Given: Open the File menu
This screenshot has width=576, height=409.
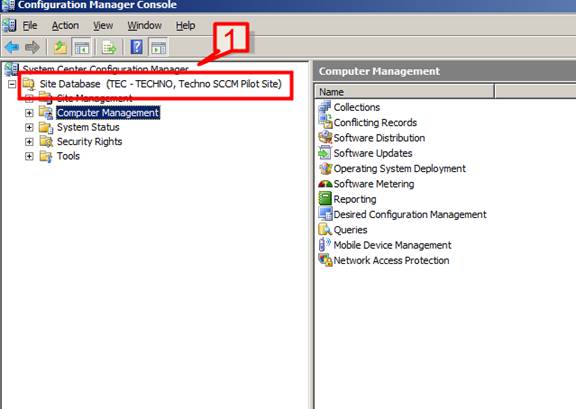Looking at the screenshot, I should [x=30, y=25].
